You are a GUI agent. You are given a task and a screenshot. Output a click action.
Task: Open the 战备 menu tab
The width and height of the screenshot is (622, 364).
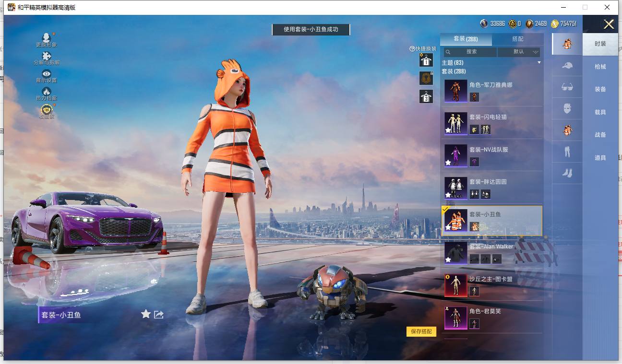[600, 135]
